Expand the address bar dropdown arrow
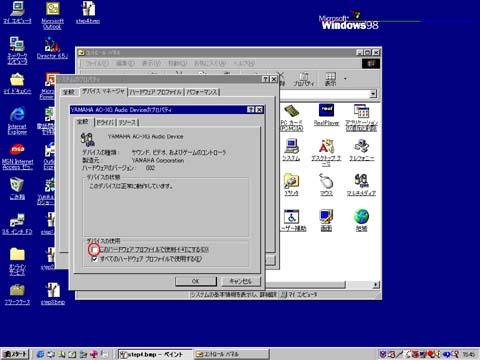 (373, 94)
